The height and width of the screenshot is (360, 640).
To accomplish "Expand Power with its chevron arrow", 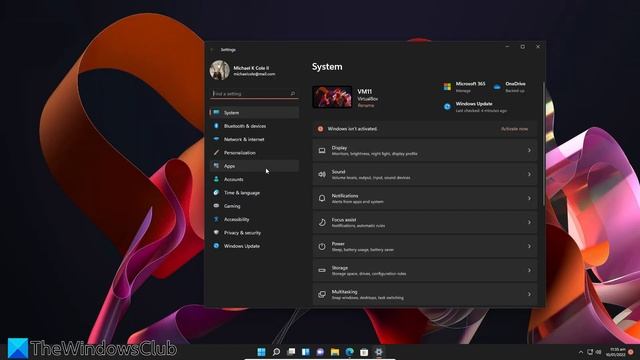I will pos(529,246).
